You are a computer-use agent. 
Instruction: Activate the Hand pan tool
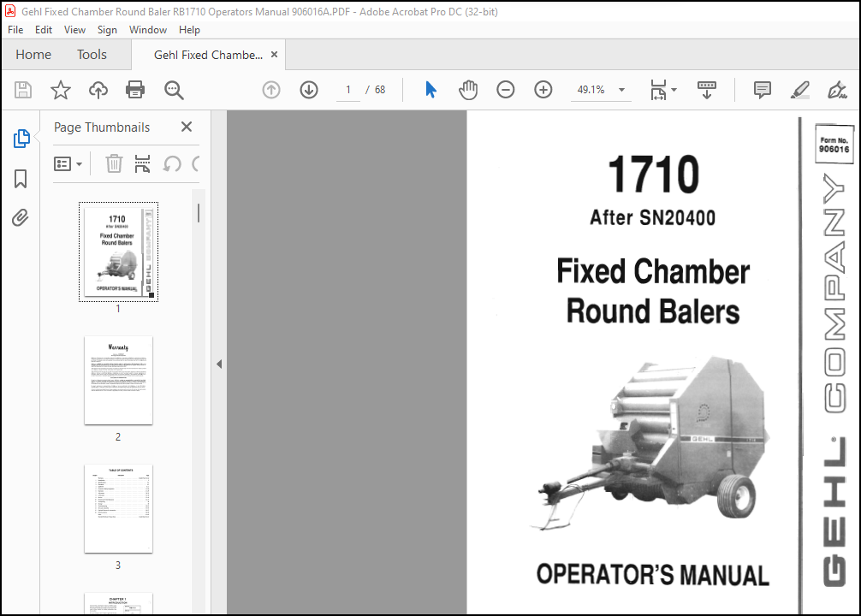pos(468,90)
